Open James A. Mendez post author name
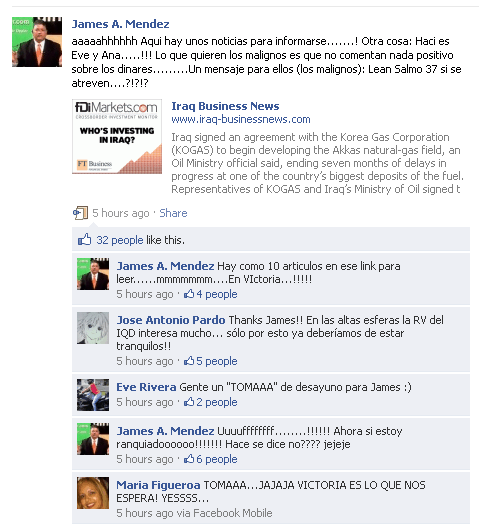Image resolution: width=479 pixels, height=524 pixels. 120,24
